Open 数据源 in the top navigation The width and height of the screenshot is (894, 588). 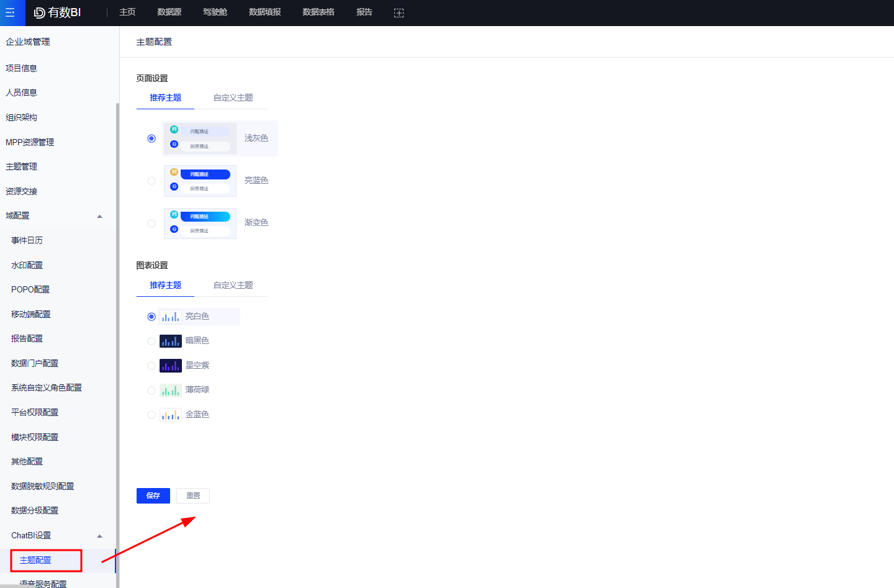169,12
